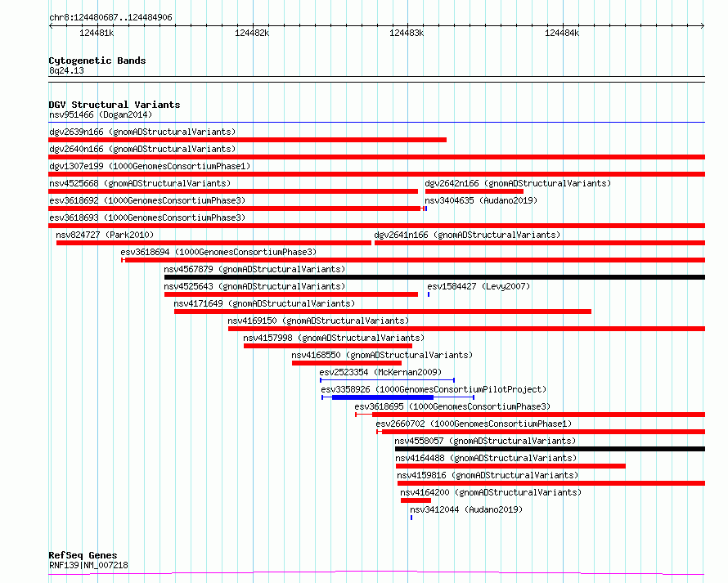Click the red bar of nsv4164488
Screen dimensions: 728x583
coord(510,466)
